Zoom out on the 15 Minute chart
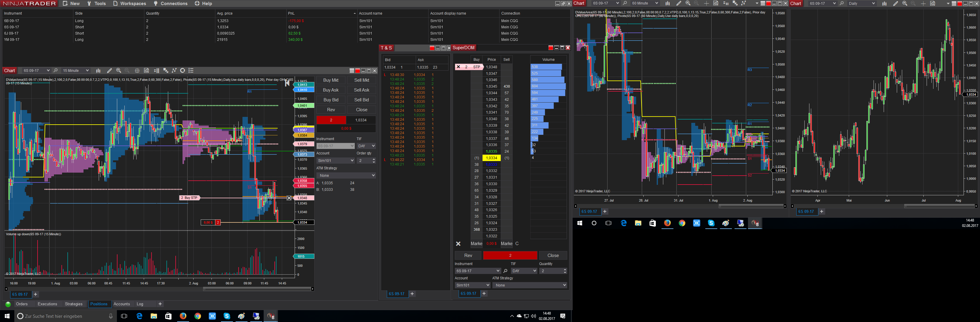The width and height of the screenshot is (980, 322). point(127,70)
